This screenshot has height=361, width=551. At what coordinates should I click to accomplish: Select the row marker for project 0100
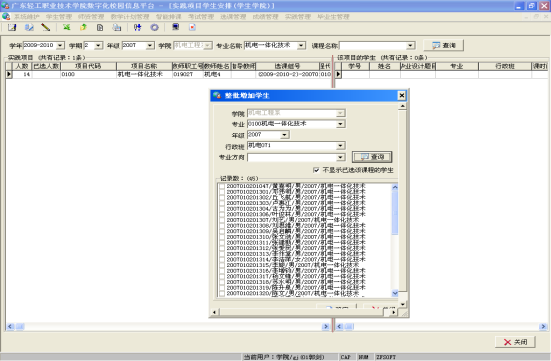pos(9,74)
